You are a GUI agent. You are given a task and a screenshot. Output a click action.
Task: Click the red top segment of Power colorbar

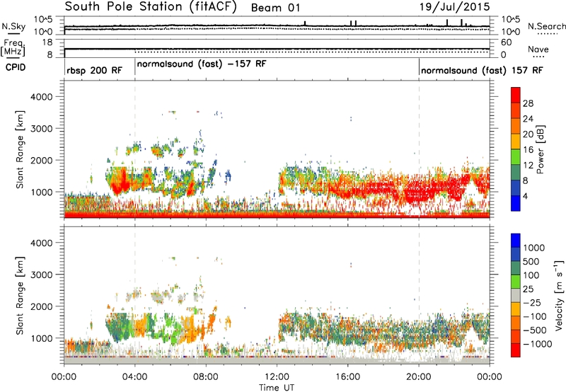point(516,96)
